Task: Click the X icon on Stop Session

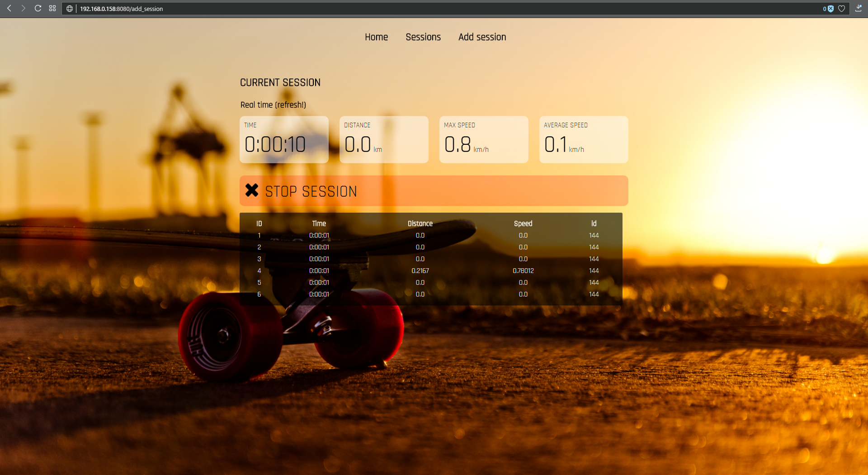Action: point(252,190)
